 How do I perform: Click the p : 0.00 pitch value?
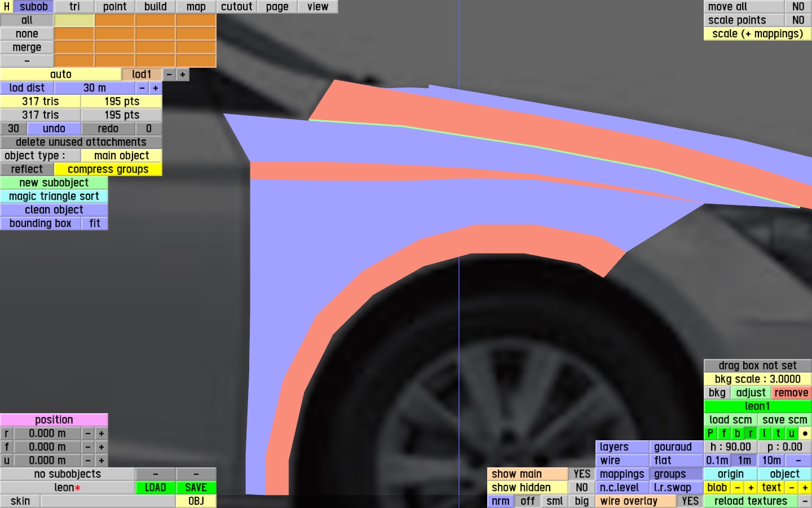[785, 447]
